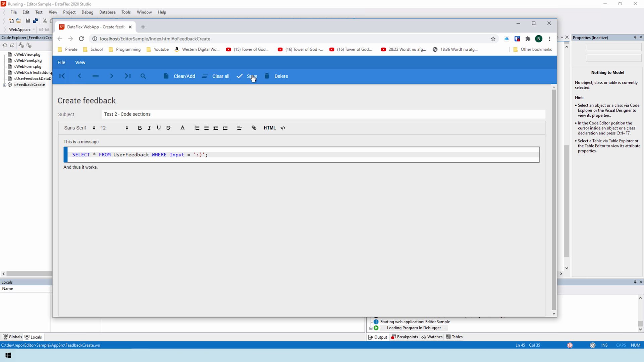Open the View menu in web app
Image resolution: width=644 pixels, height=362 pixels.
[80, 62]
